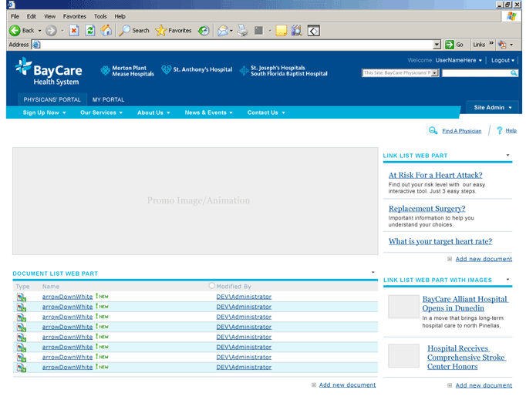Image resolution: width=526 pixels, height=420 pixels.
Task: Click the BayCare Health System logo
Action: click(49, 72)
